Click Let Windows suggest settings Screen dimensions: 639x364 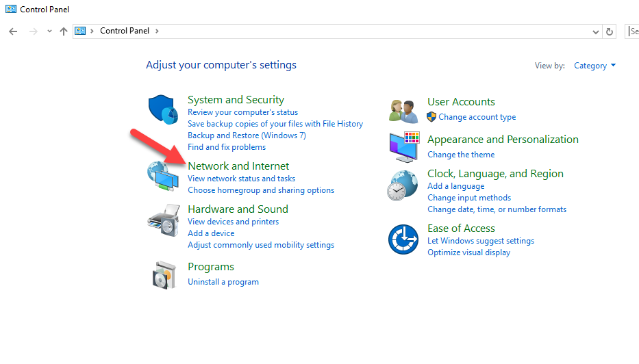point(481,241)
